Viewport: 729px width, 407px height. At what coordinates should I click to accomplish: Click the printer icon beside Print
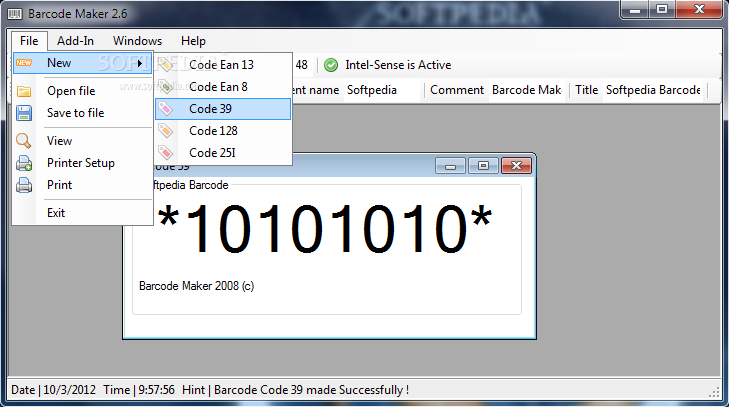[24, 185]
